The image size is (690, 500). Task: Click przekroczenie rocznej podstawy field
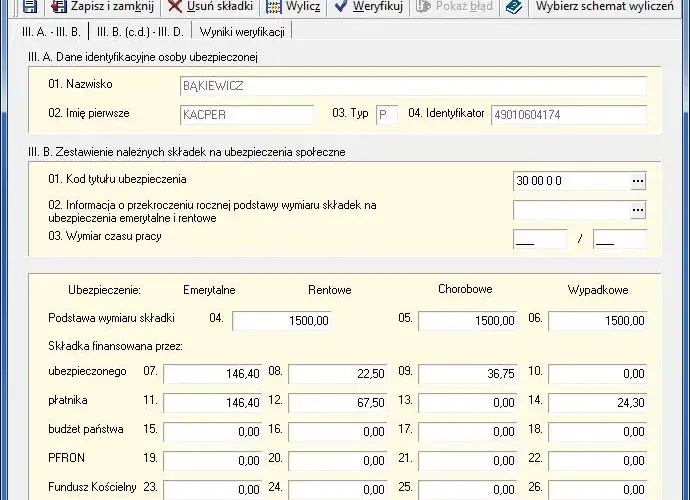tap(571, 210)
